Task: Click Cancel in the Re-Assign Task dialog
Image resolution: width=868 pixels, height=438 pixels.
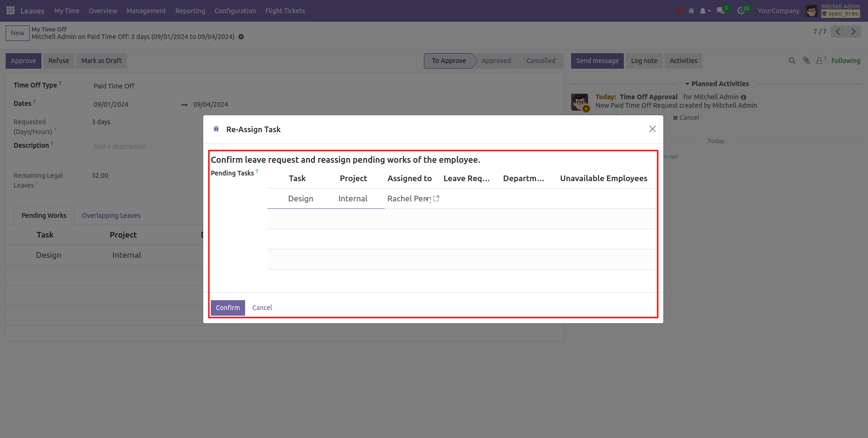Action: 262,308
